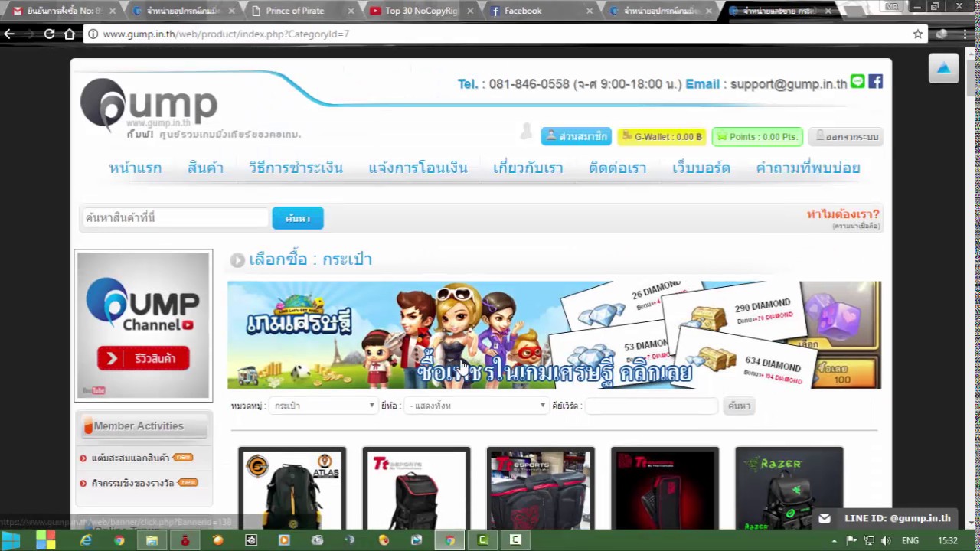Click the address bar URL
The image size is (980, 551).
[x=226, y=34]
